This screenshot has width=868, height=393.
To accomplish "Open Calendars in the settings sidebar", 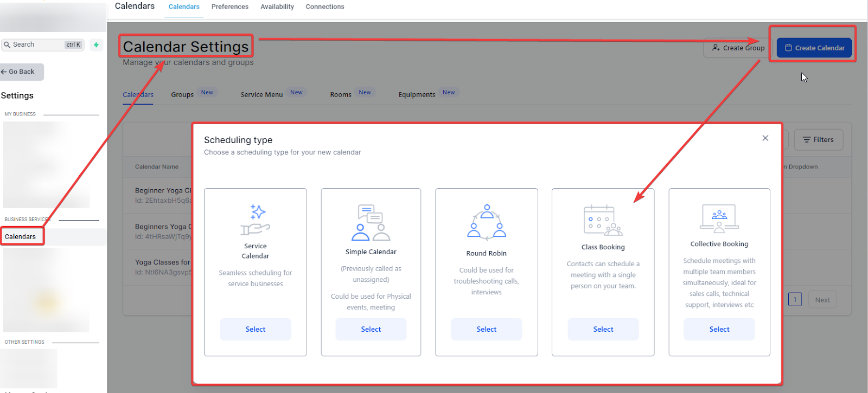I will tap(21, 236).
